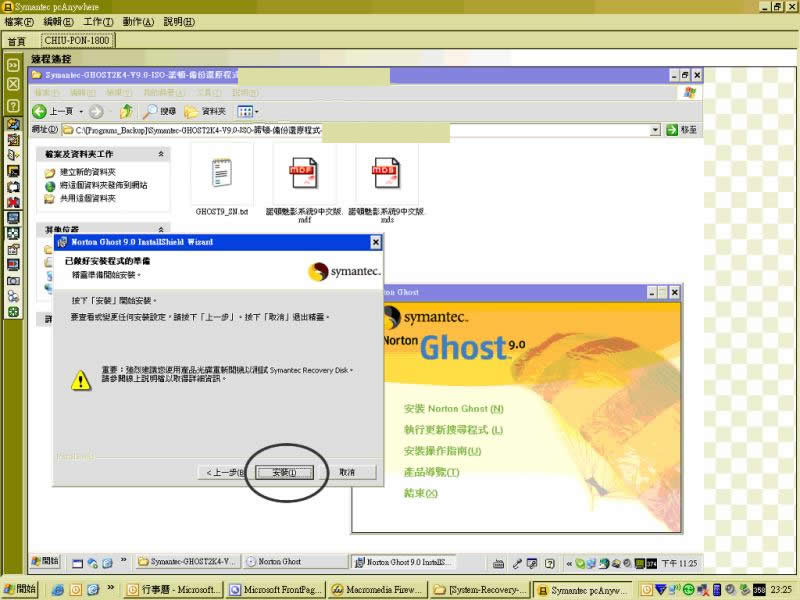Image resolution: width=800 pixels, height=600 pixels.
Task: Click the full-screen arrows icon in side toolbar
Action: click(x=13, y=233)
